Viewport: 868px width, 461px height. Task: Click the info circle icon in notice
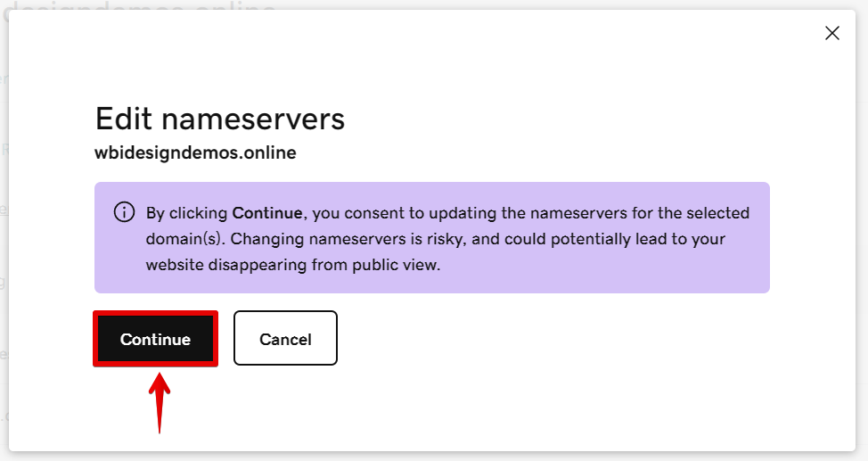(124, 213)
